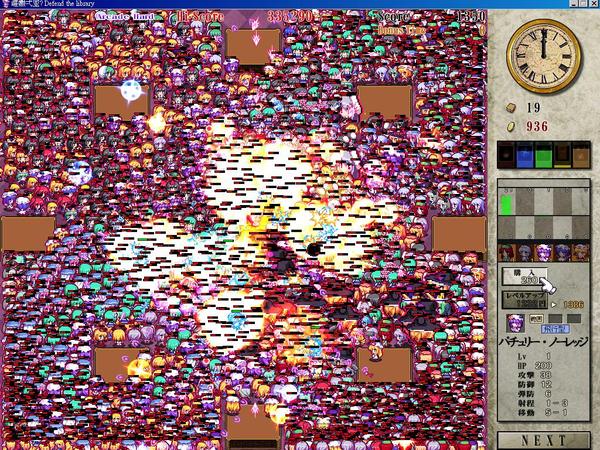Click the 'Arcade Hard' mode label
Screen dimensions: 600x450
coord(124,16)
